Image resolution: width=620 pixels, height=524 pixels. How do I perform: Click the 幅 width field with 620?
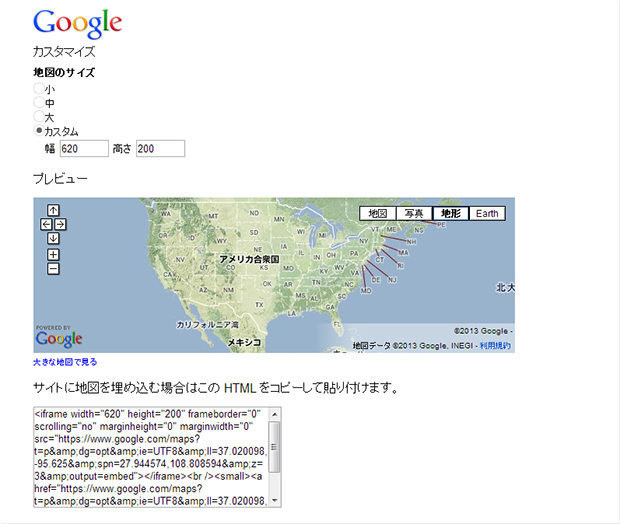84,149
